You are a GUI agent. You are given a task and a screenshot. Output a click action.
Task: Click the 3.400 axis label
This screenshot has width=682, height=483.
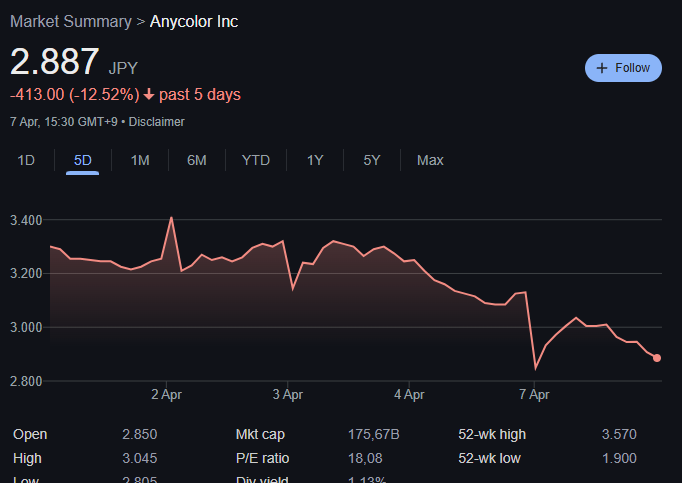26,220
